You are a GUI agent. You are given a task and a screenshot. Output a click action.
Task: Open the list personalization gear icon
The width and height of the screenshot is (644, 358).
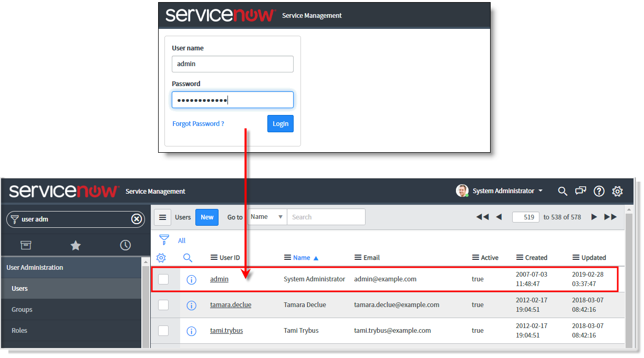tap(161, 258)
